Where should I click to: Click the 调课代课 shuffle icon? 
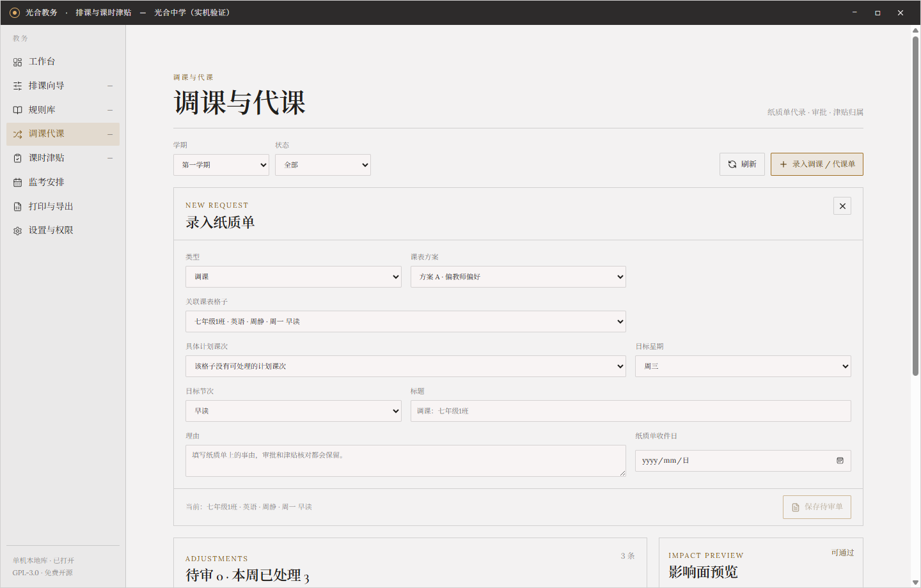point(17,134)
